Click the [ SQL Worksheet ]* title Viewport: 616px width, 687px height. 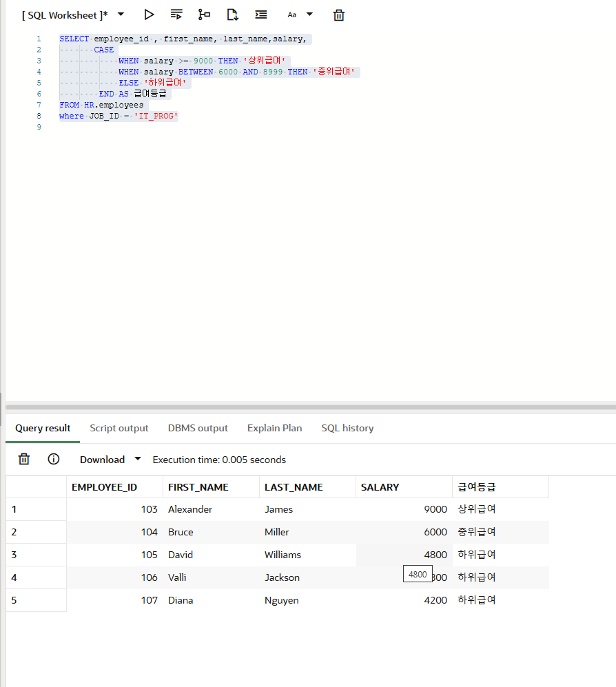point(65,15)
